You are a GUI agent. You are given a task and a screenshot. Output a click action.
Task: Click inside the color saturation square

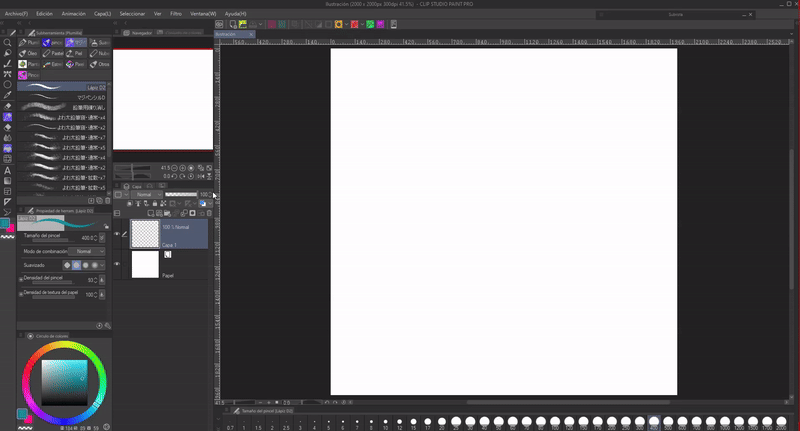click(x=64, y=383)
